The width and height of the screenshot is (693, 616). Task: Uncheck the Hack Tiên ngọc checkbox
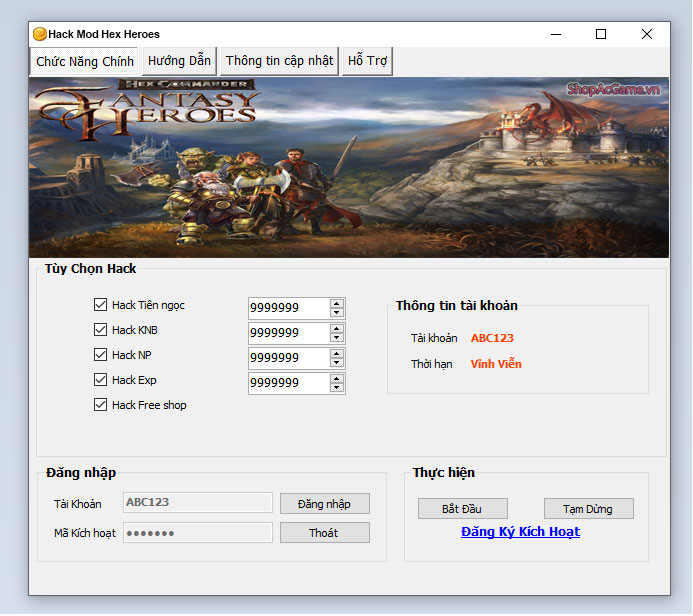100,305
